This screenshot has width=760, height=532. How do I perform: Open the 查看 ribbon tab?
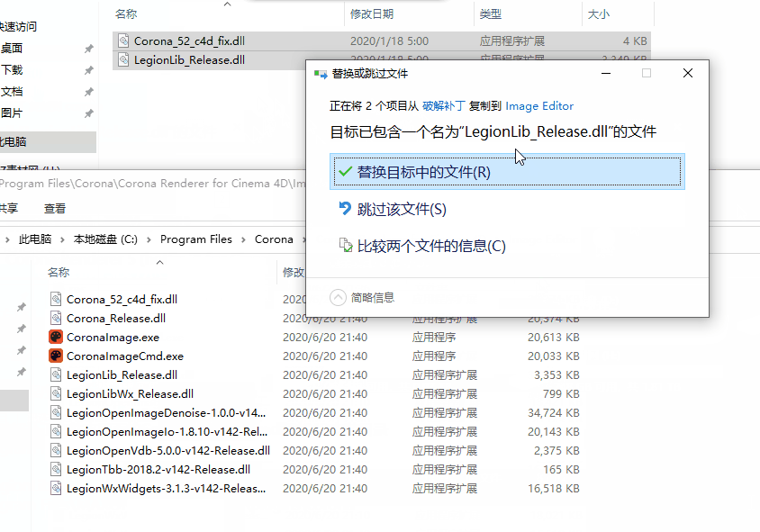tap(55, 208)
